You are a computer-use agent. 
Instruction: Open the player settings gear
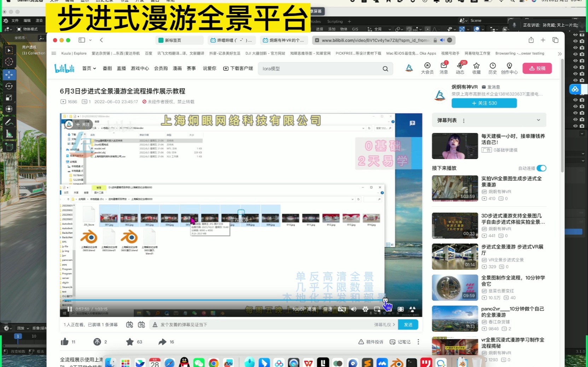point(365,309)
